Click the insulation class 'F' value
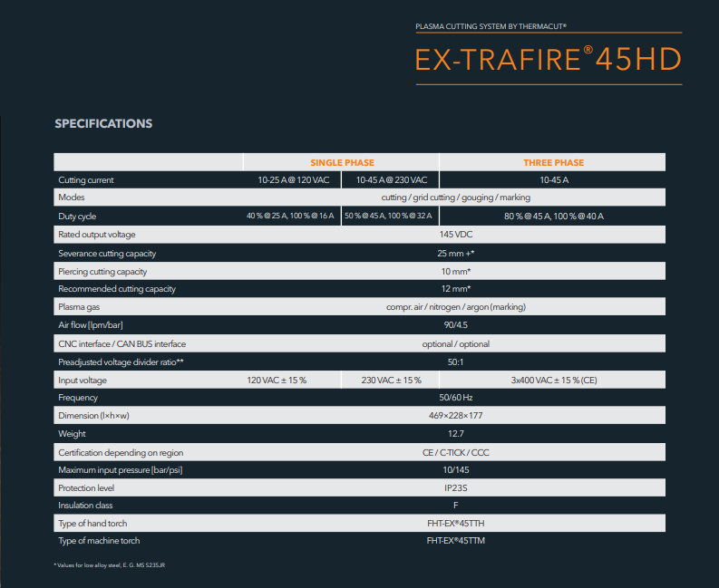The width and height of the screenshot is (719, 588). 456,506
